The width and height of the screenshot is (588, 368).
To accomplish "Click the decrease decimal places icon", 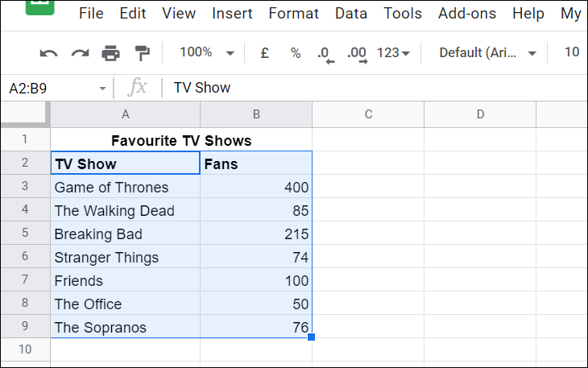I will click(x=325, y=54).
